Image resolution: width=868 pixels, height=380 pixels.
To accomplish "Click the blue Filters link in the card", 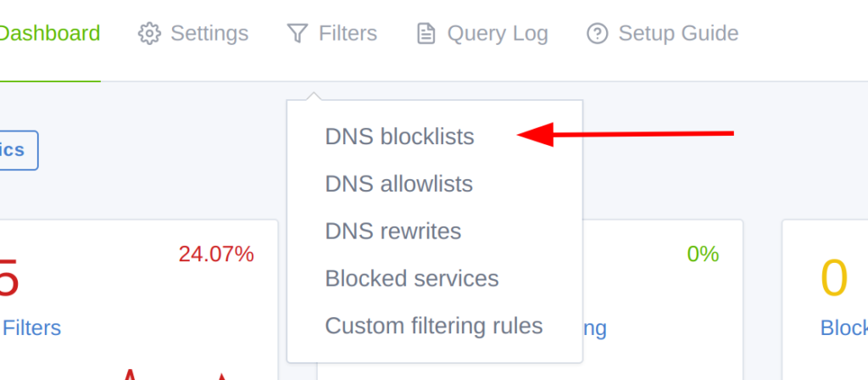I will coord(31,327).
